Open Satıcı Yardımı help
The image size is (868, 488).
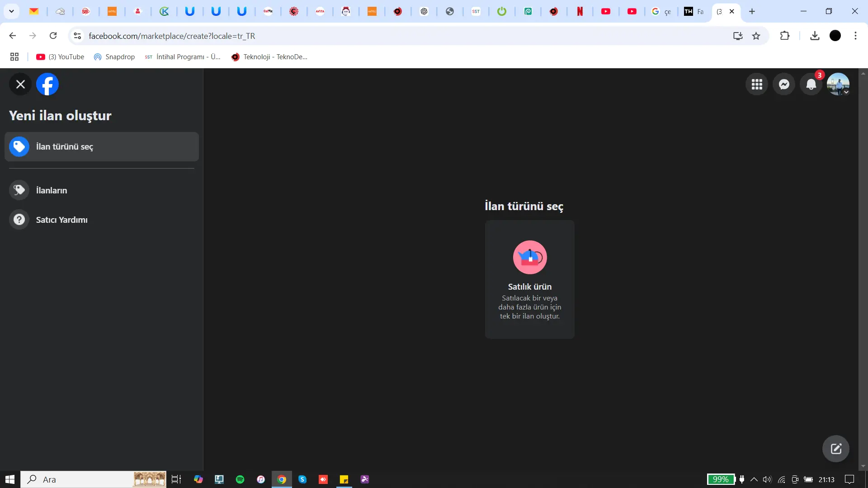pos(61,220)
